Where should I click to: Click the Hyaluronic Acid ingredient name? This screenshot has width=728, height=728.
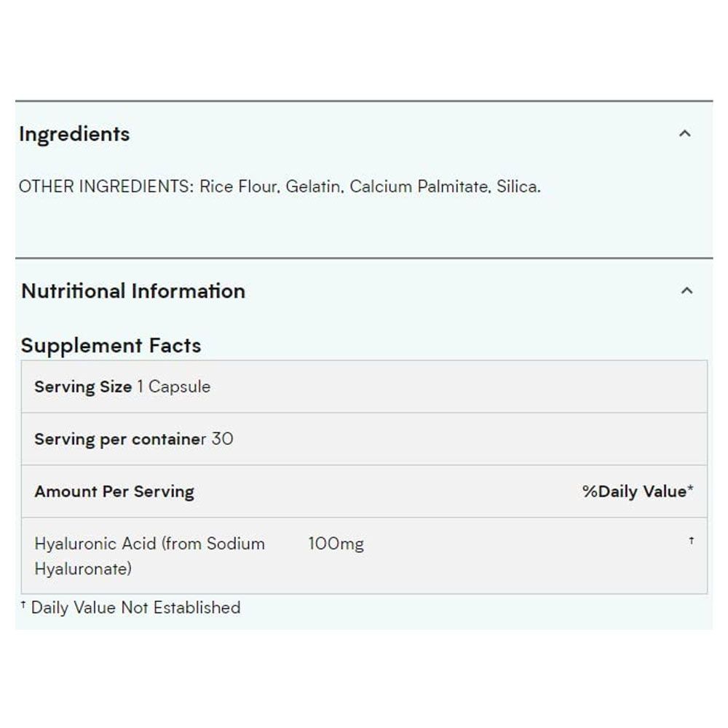click(x=149, y=556)
